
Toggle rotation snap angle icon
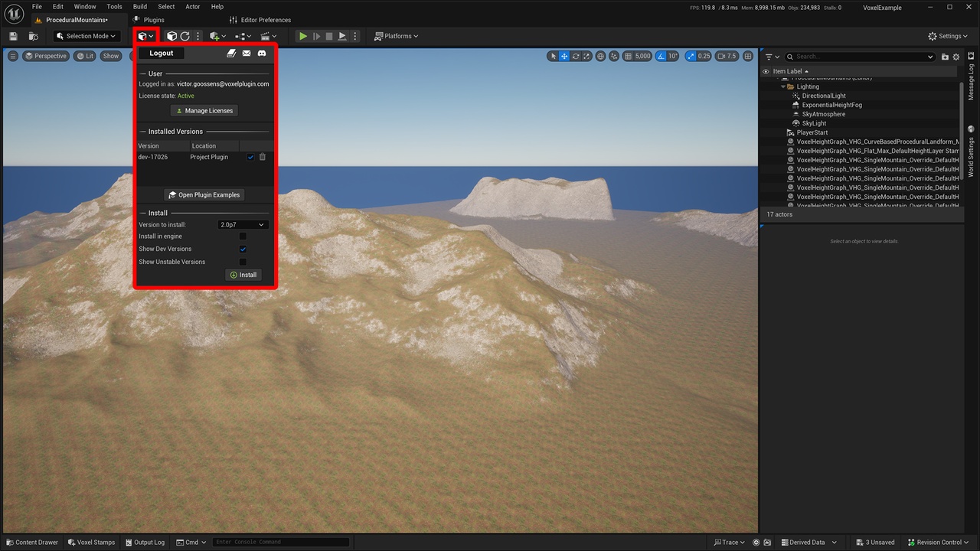(x=661, y=56)
